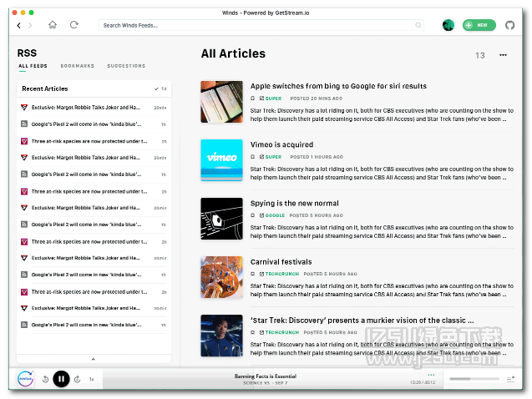Image resolution: width=532 pixels, height=399 pixels.
Task: Click the Recent Articles checkmark counter
Action: (x=160, y=88)
